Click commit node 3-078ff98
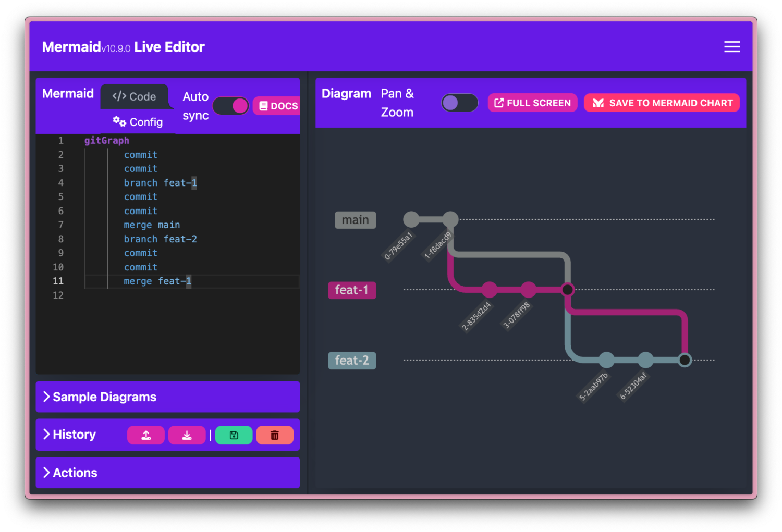Viewport: 782px width, 532px height. 529,289
